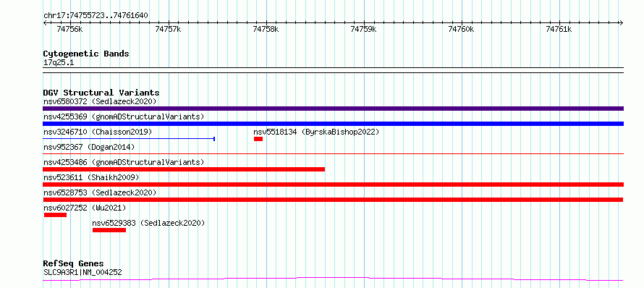Select the 74760k ruler tick label
This screenshot has height=288, width=644.
pyautogui.click(x=461, y=29)
